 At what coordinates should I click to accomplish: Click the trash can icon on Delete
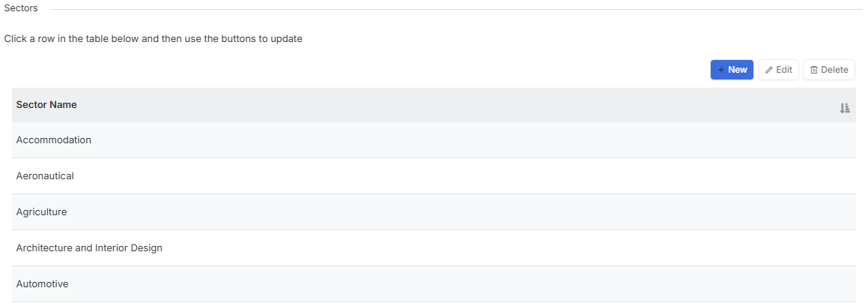coord(814,70)
